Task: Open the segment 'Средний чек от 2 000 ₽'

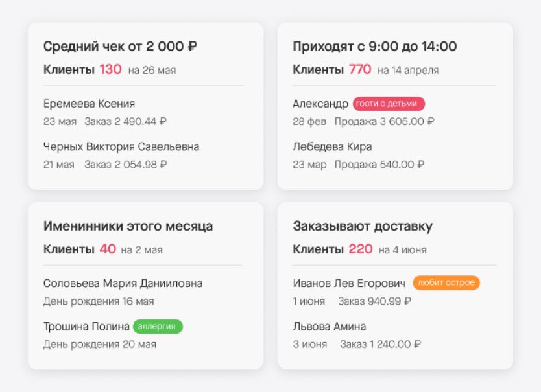Action: click(x=121, y=46)
